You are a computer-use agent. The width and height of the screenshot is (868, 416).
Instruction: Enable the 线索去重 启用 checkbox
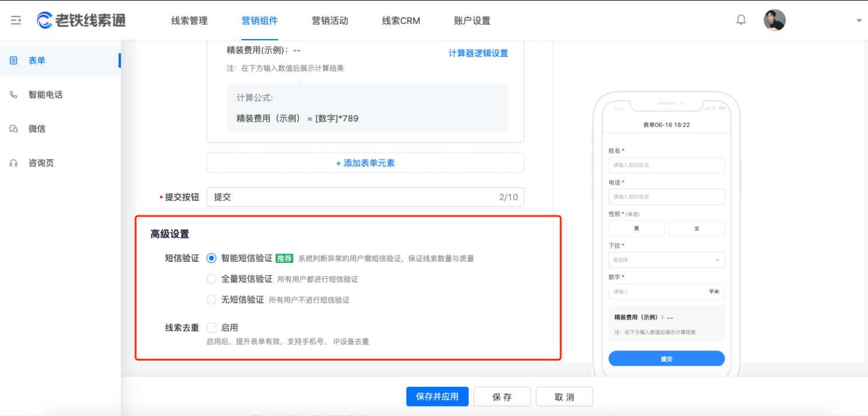click(x=211, y=327)
